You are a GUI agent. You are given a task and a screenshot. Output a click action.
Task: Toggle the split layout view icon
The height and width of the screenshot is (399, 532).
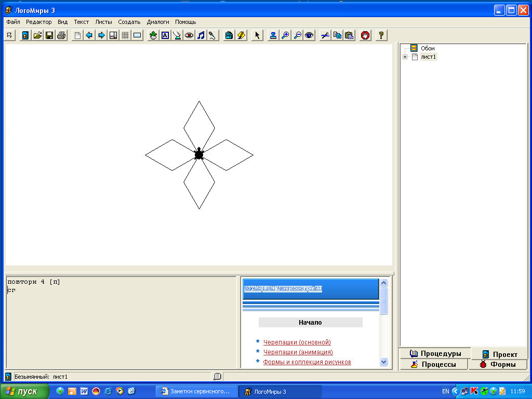(113, 35)
